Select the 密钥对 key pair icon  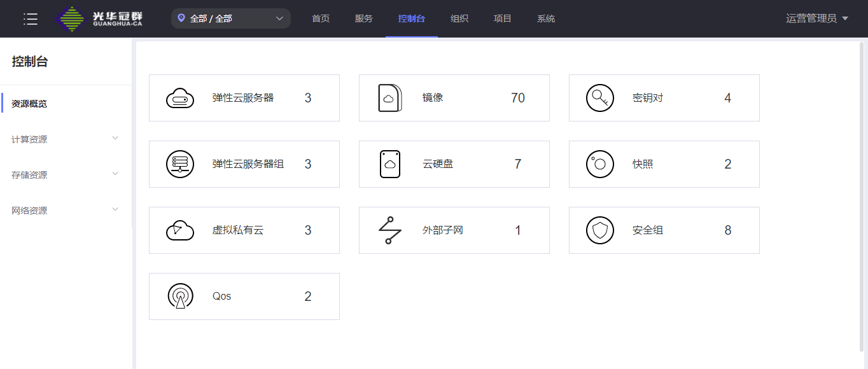[599, 98]
